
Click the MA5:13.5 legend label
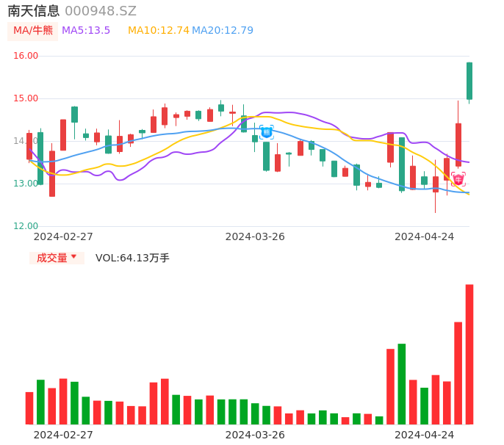pyautogui.click(x=86, y=31)
